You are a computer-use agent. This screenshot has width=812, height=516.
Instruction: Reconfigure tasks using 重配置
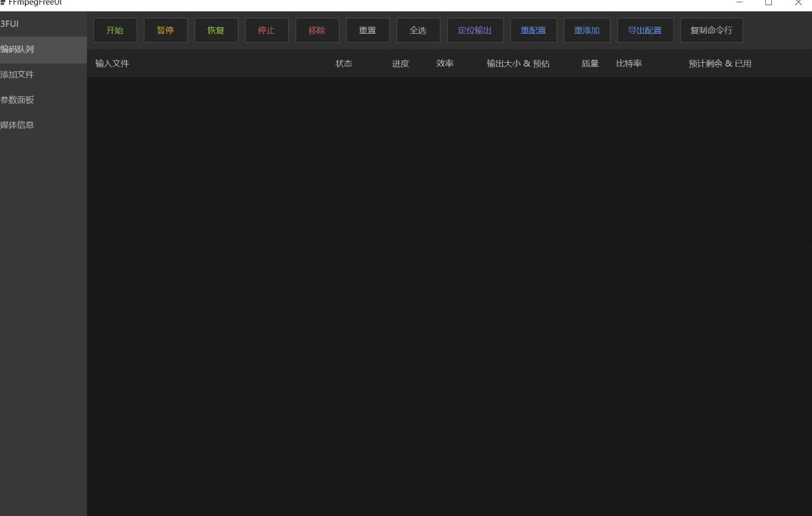coord(533,30)
